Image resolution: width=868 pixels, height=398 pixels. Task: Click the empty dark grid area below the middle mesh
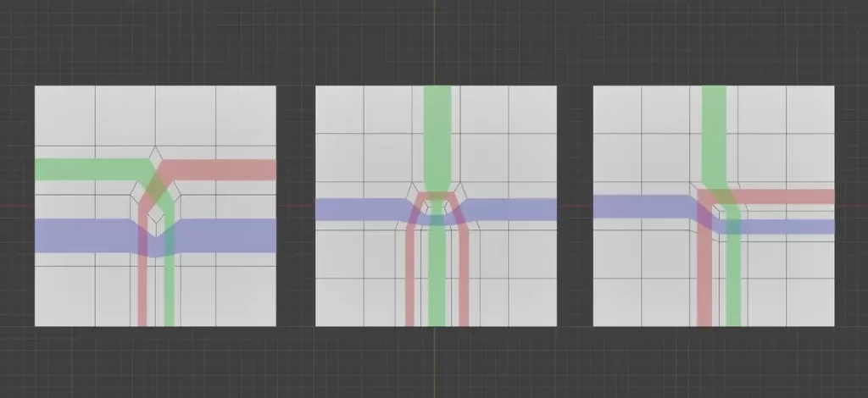click(x=437, y=362)
